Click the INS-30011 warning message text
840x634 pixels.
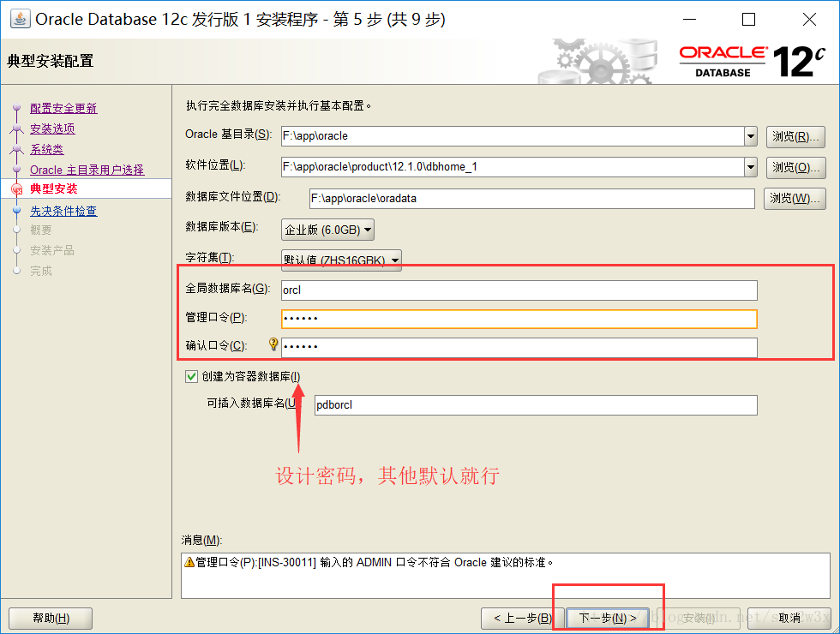tap(375, 562)
